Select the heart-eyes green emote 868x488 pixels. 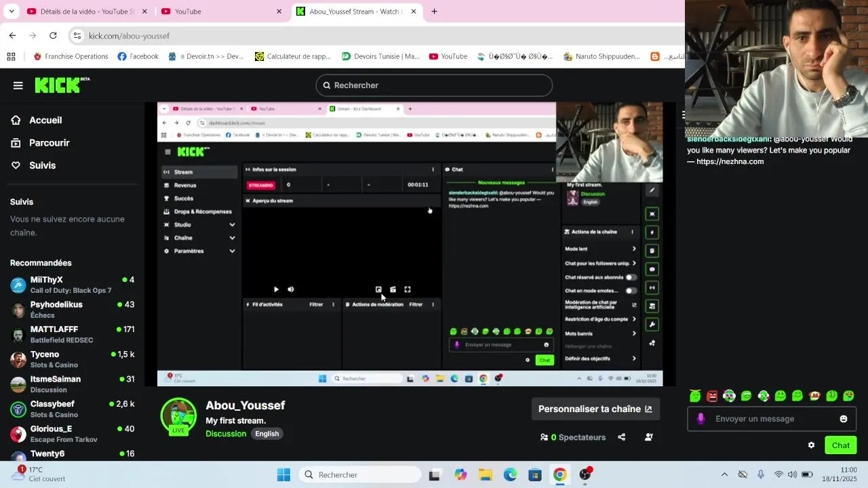coord(849,396)
